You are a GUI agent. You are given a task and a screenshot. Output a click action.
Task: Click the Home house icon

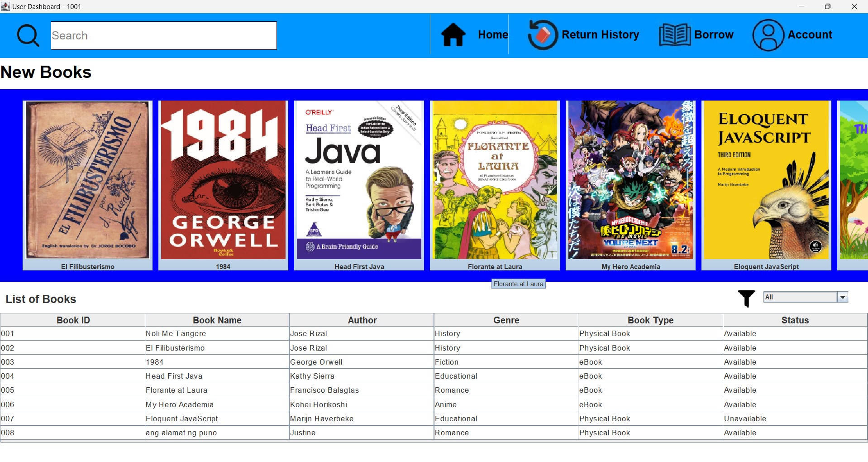tap(453, 35)
